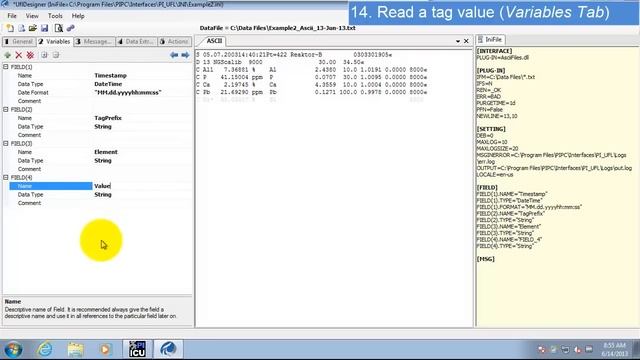Collapse the FIELD(3) node
The image size is (640, 360).
[x=6, y=143]
